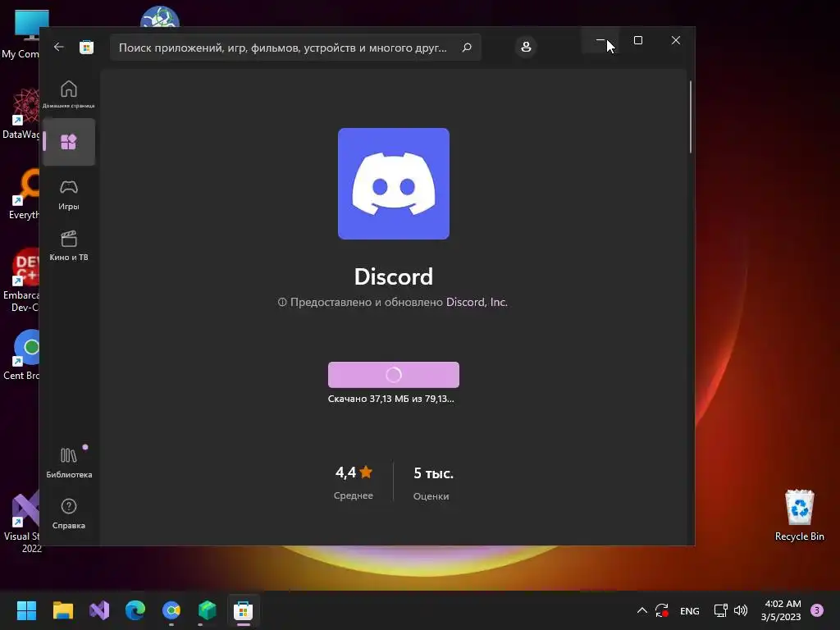Click the search magnifier icon
840x630 pixels.
click(x=467, y=48)
